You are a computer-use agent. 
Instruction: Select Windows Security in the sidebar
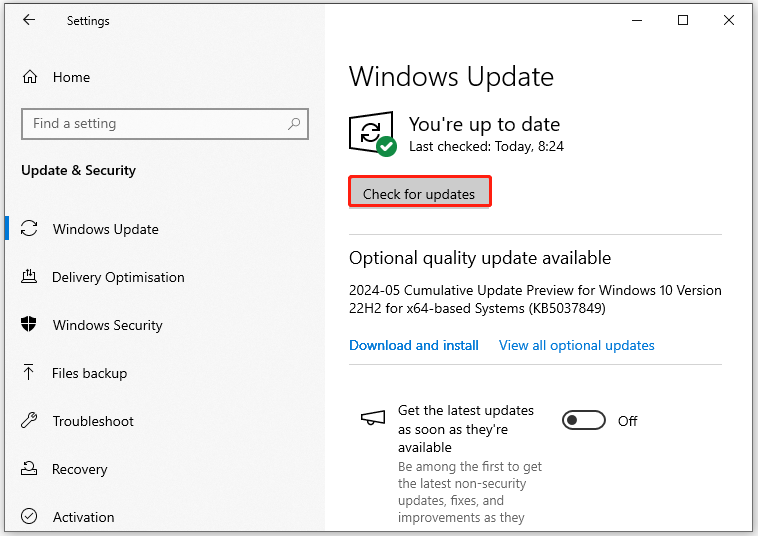point(107,325)
